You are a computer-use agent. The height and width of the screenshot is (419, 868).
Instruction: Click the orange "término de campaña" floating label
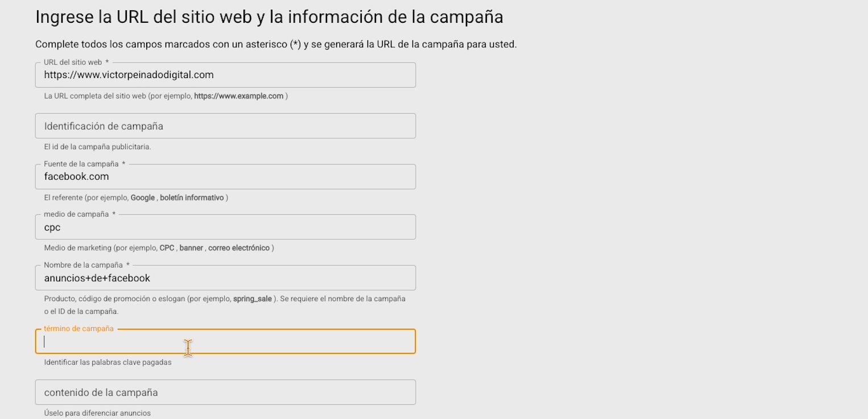click(78, 328)
